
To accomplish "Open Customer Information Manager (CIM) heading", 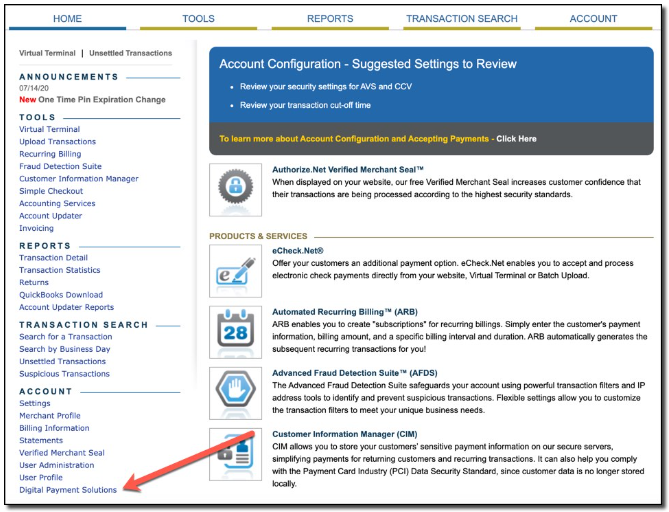I will pyautogui.click(x=345, y=434).
